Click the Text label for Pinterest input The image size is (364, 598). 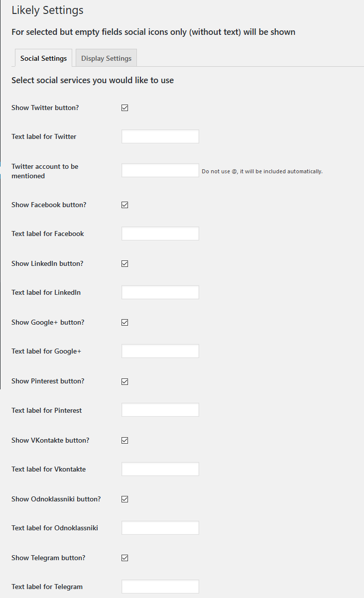click(x=160, y=410)
